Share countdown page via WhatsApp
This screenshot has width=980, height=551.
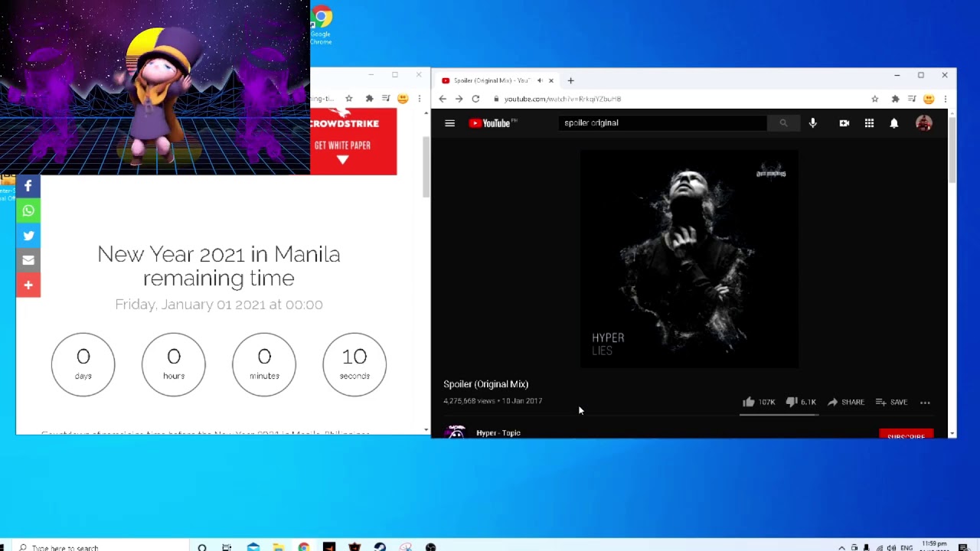(x=28, y=210)
